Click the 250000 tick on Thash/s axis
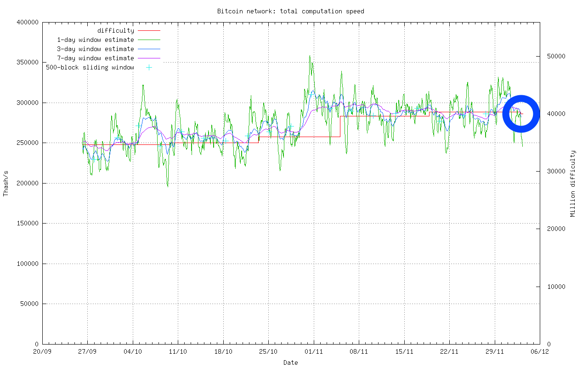This screenshot has height=368, width=588. pos(28,143)
